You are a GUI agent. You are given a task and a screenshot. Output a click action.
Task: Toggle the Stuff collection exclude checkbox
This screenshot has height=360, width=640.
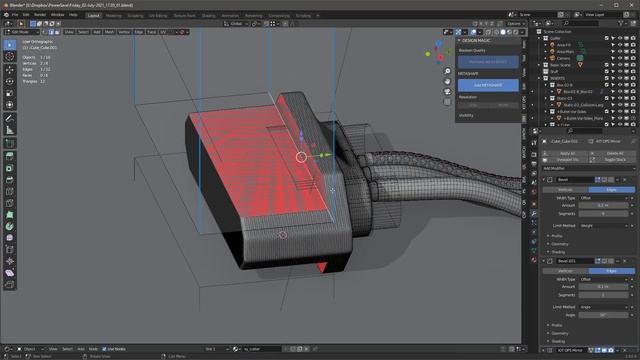click(607, 71)
